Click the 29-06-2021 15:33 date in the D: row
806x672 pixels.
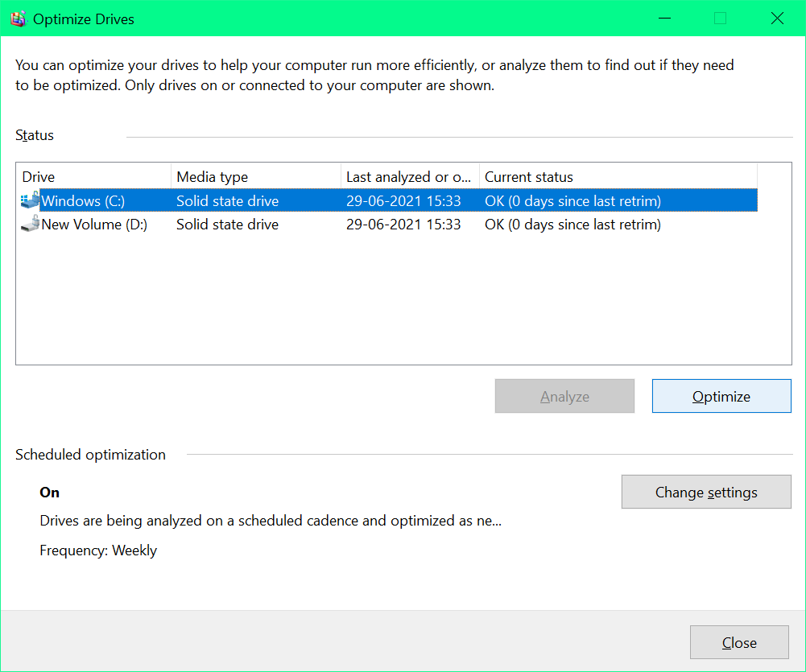(x=403, y=225)
